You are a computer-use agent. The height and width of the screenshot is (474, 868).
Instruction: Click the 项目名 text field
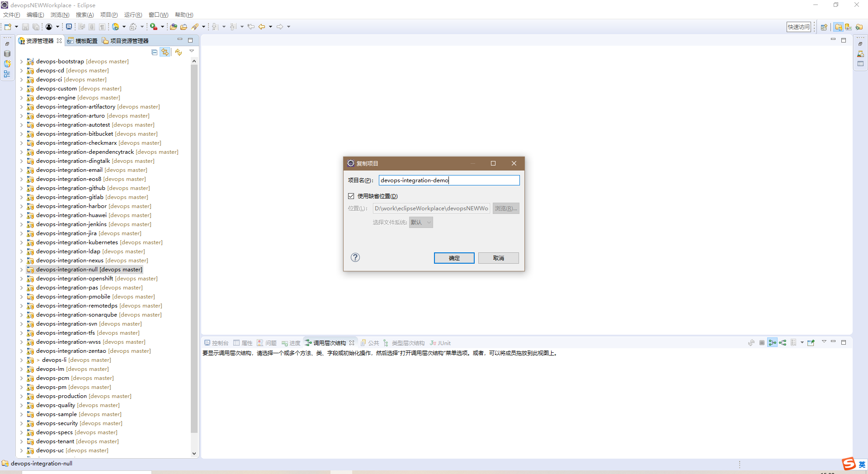(449, 180)
